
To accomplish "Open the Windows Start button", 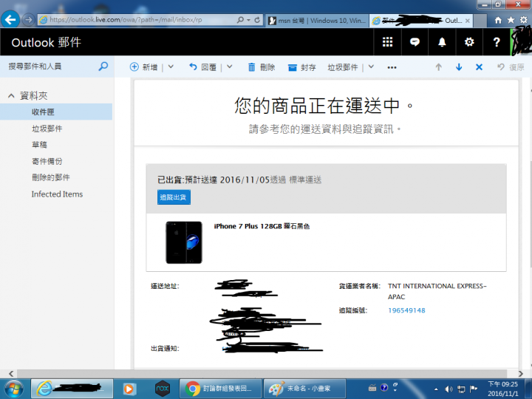I will 13,389.
